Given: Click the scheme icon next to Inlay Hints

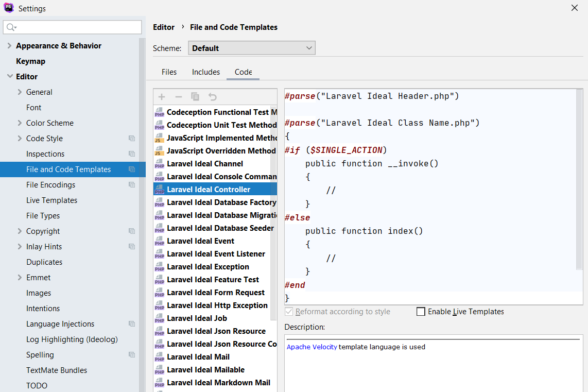Looking at the screenshot, I should tap(132, 246).
